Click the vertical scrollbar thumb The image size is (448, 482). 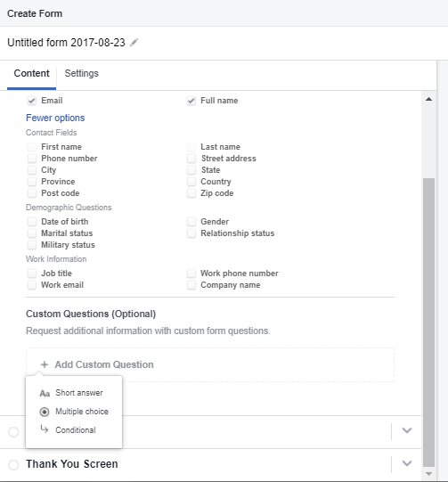[x=428, y=323]
